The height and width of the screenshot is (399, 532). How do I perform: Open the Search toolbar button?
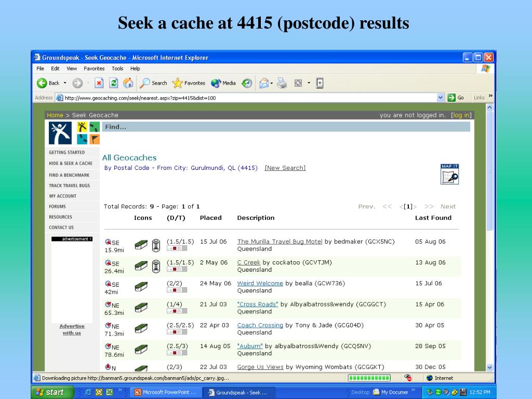coord(153,83)
